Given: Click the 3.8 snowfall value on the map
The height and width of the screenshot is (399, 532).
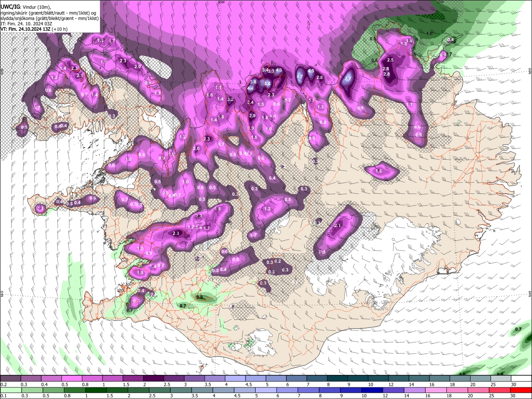Looking at the screenshot, I should 253,82.
